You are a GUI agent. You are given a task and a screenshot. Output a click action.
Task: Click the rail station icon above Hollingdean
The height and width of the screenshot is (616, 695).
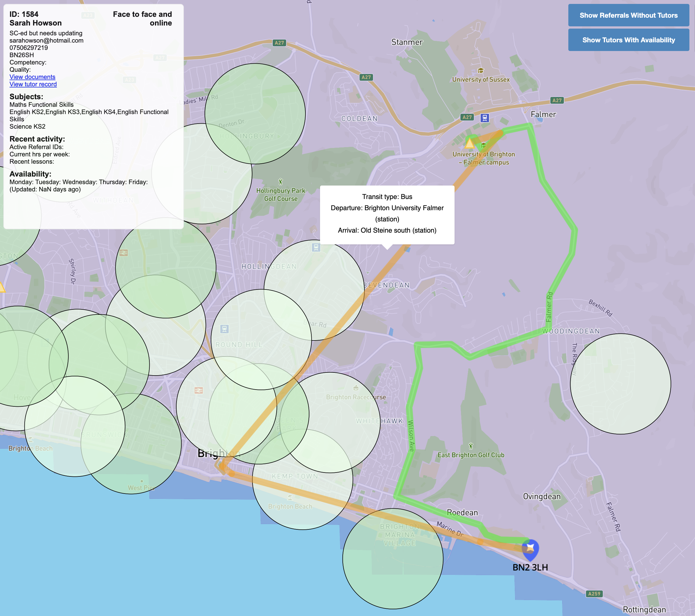pyautogui.click(x=316, y=247)
